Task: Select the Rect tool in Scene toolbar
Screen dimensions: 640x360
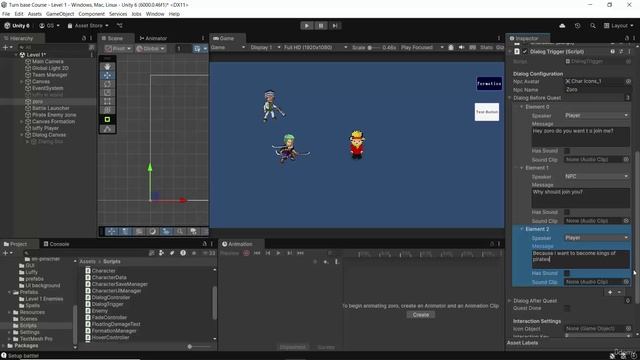Action: (107, 101)
